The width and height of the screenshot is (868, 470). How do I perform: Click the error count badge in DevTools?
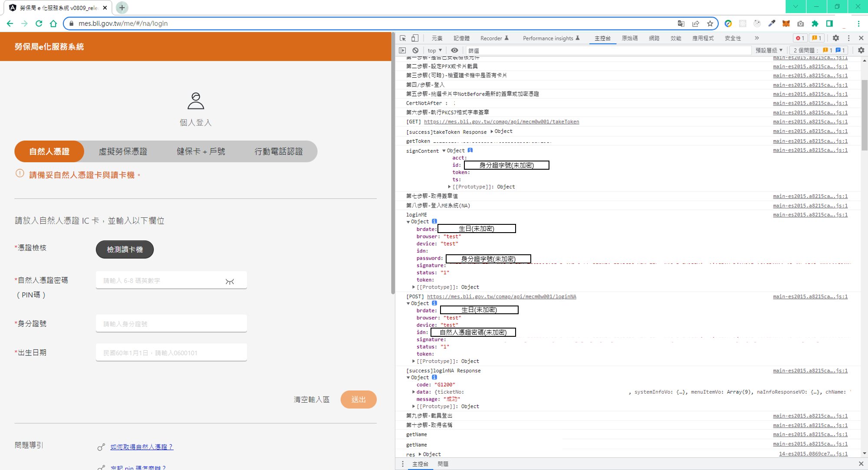click(x=800, y=38)
